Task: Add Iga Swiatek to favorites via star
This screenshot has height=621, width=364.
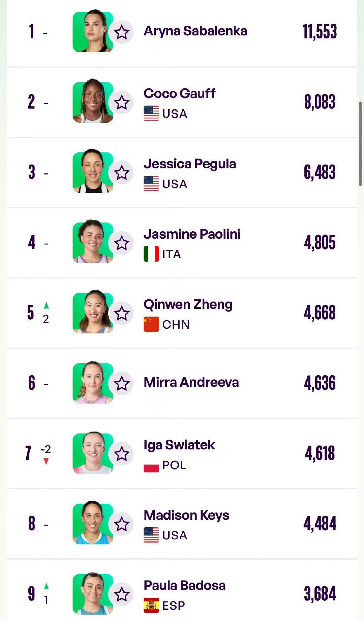Action: point(122,454)
